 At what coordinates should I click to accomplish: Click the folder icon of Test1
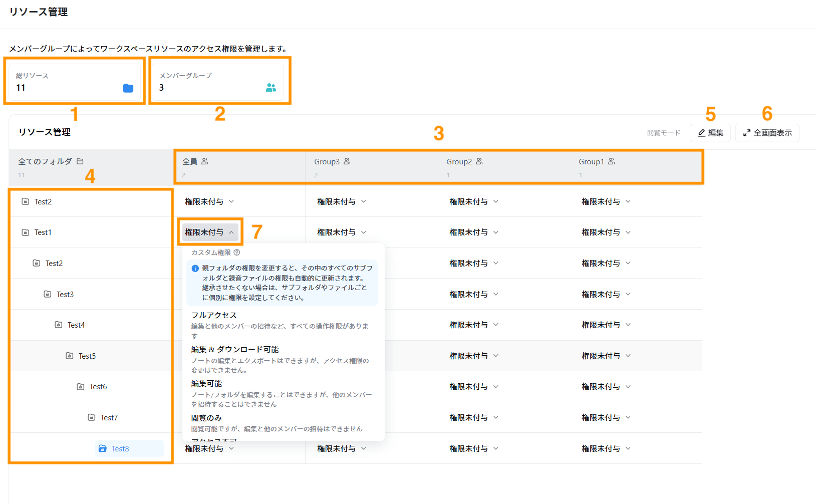click(26, 232)
